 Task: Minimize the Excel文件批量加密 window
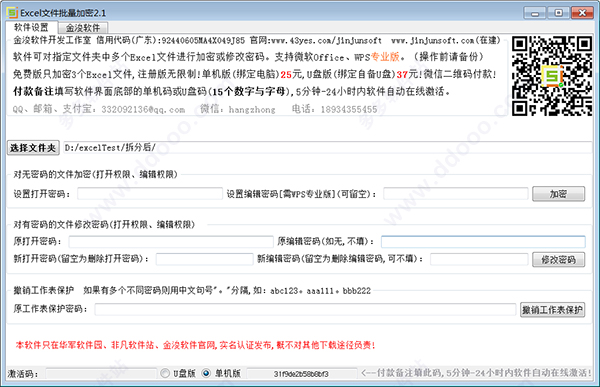(x=535, y=13)
